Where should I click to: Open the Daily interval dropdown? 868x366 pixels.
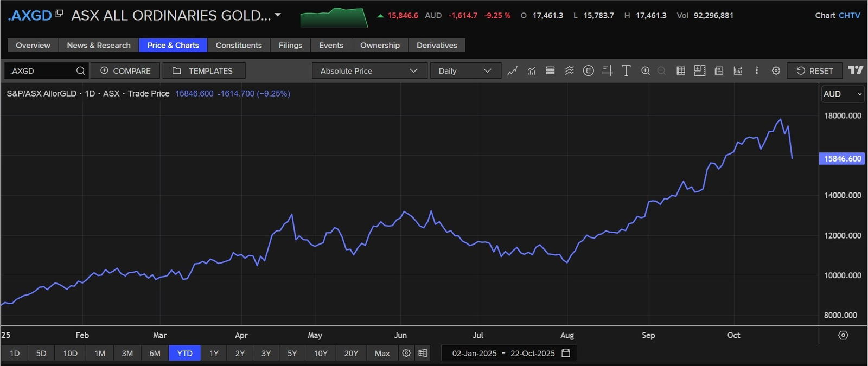point(464,71)
